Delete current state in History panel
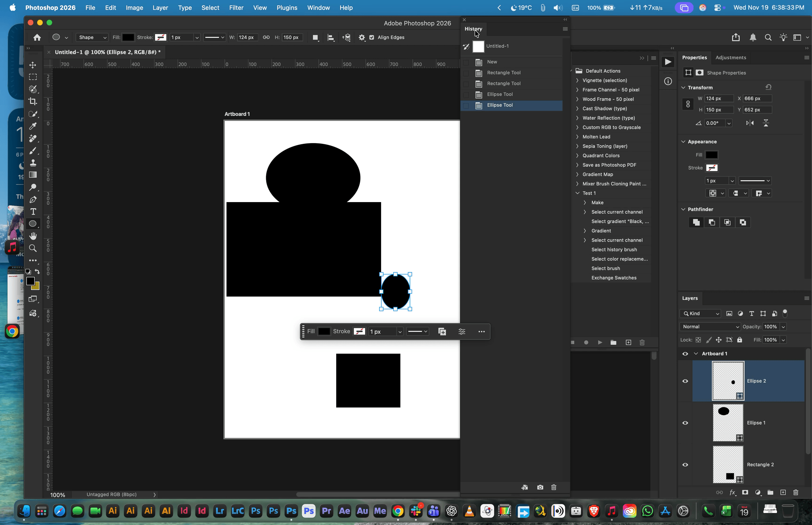Image resolution: width=812 pixels, height=525 pixels. point(554,487)
